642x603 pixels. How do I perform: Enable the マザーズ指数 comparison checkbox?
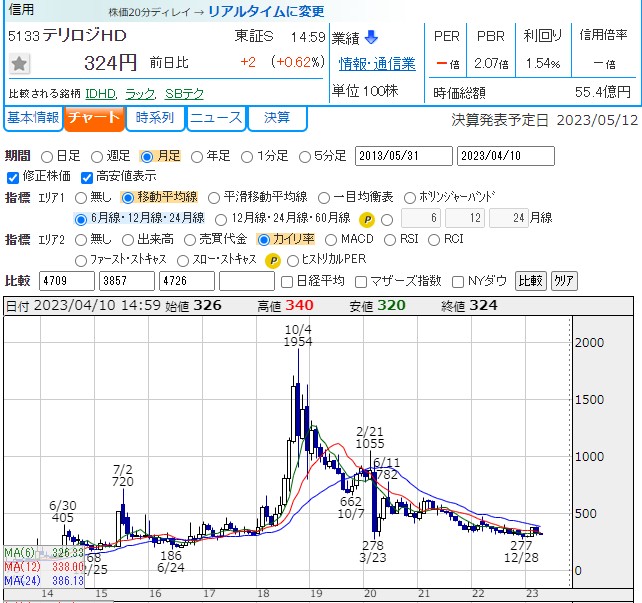tap(361, 282)
